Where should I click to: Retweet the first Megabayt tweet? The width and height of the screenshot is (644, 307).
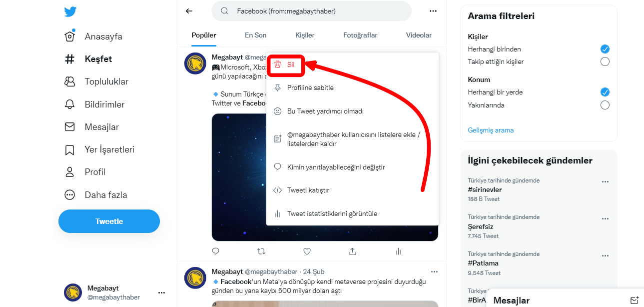point(261,251)
